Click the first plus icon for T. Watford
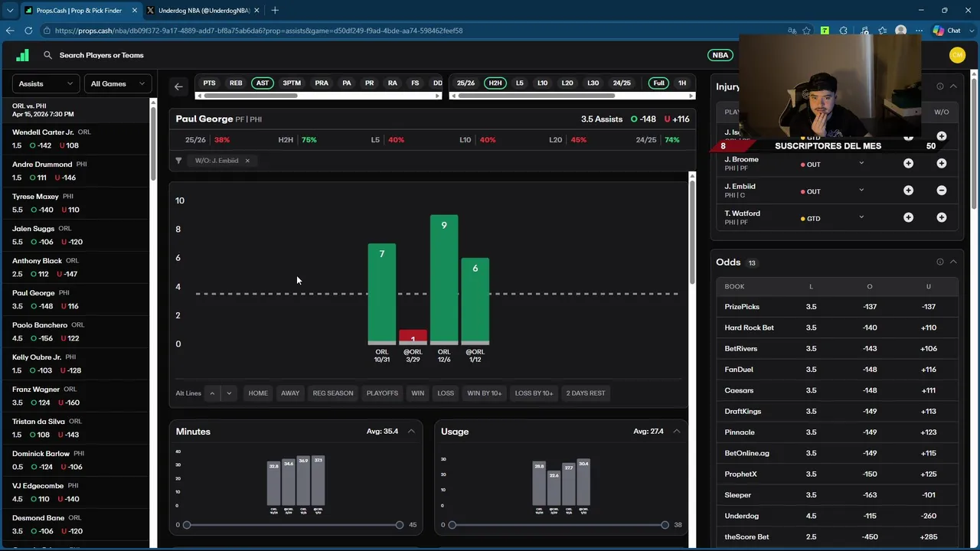Image resolution: width=980 pixels, height=551 pixels. point(908,217)
